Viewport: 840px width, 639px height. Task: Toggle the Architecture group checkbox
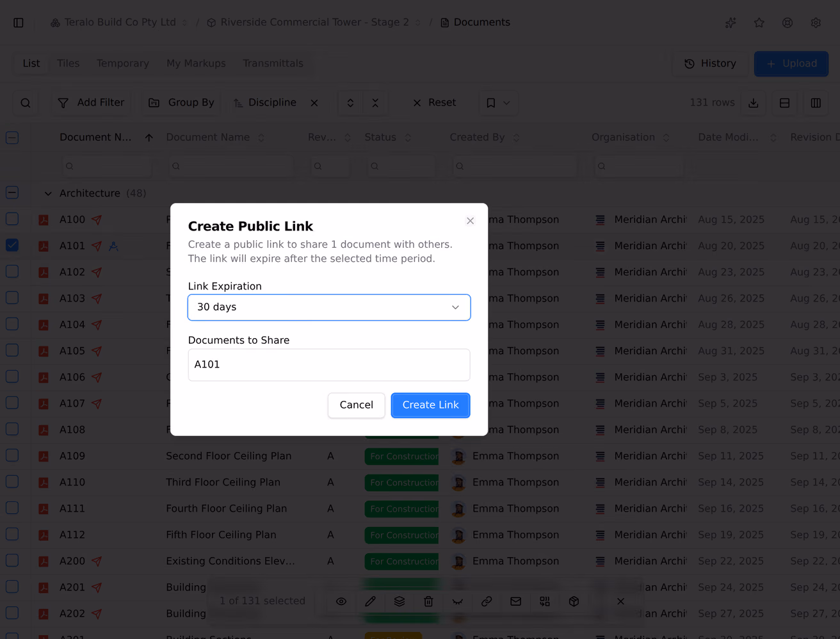click(x=12, y=193)
